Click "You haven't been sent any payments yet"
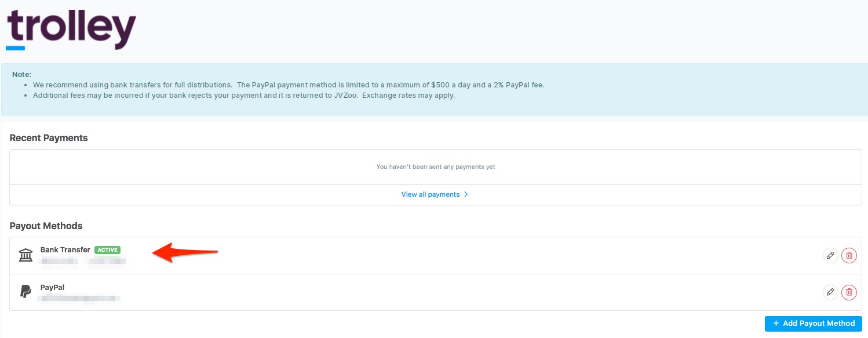 [436, 167]
